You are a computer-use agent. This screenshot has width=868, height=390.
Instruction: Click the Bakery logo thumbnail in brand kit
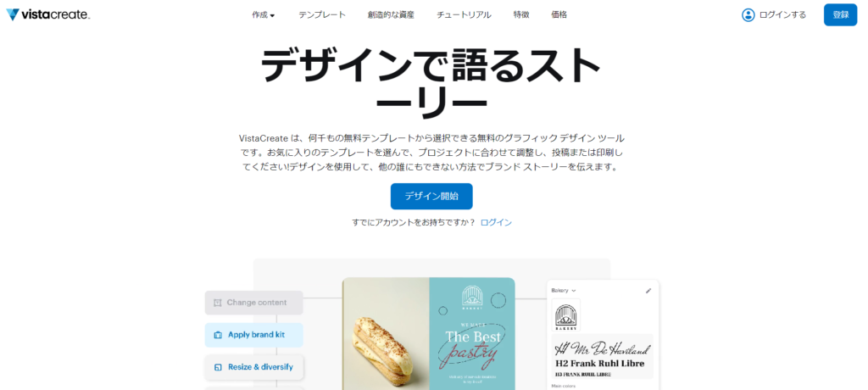[565, 315]
